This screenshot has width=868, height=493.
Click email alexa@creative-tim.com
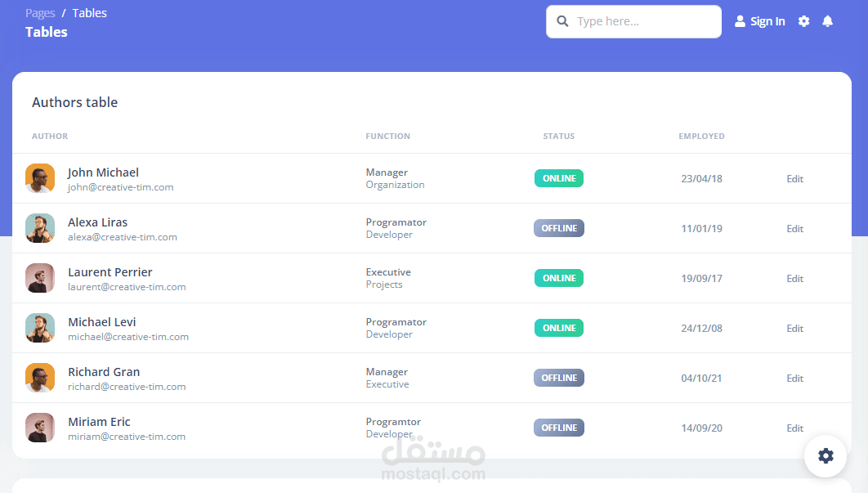(123, 237)
